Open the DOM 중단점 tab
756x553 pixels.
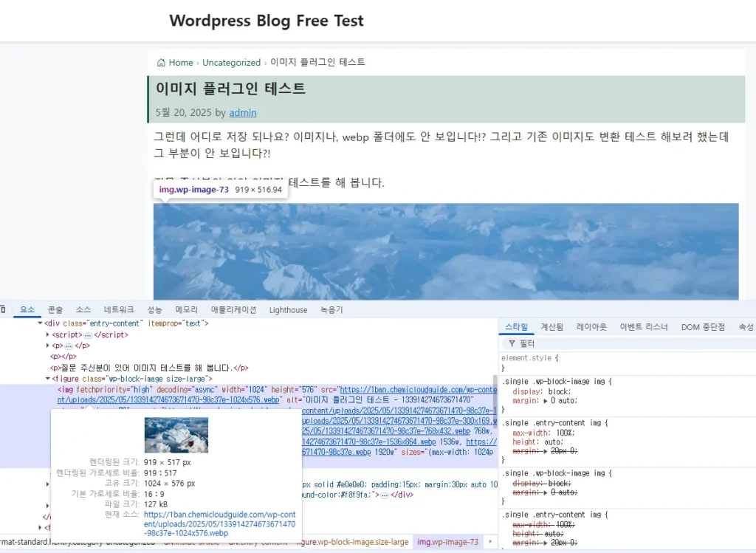point(702,326)
